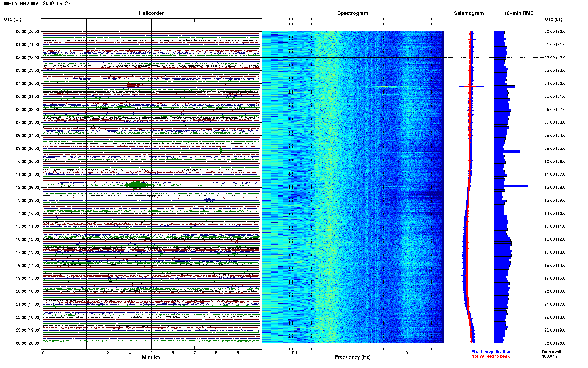This screenshot has width=588, height=368.
Task: Click the plot title "MBLY BHZ MV : 2009-05-27"
Action: [37, 3]
